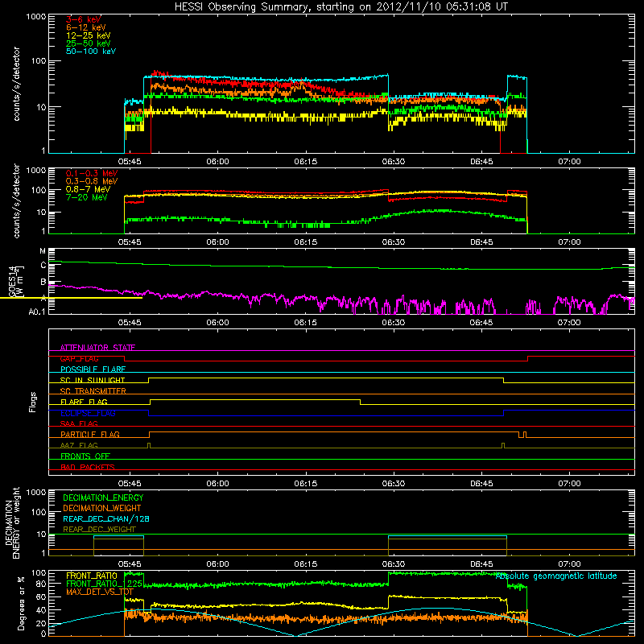Click the REAR_DEC_CHAN/128 legend label

click(x=106, y=518)
